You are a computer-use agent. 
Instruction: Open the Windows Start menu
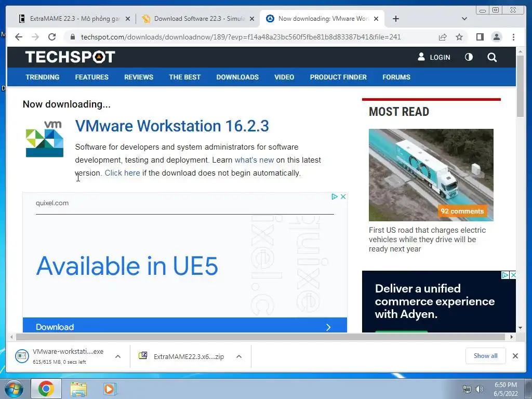point(14,389)
